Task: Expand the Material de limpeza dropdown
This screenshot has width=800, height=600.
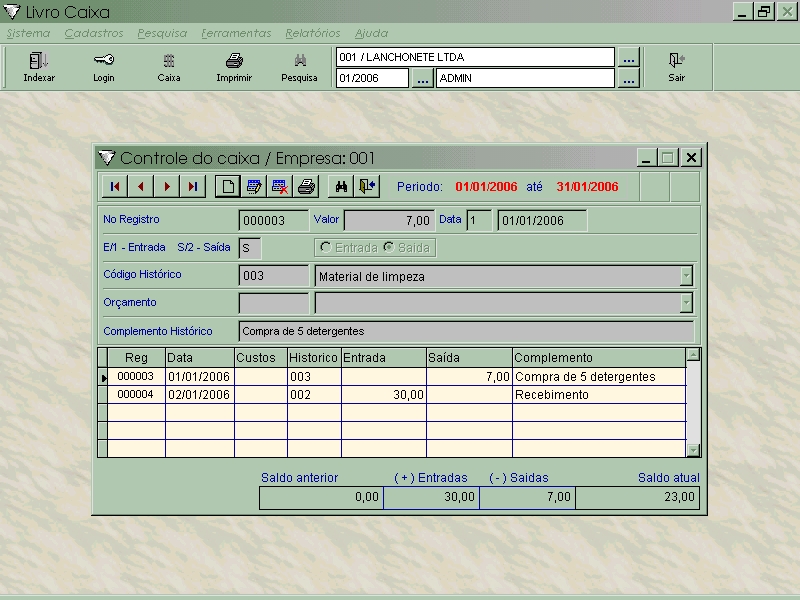Action: coord(686,276)
